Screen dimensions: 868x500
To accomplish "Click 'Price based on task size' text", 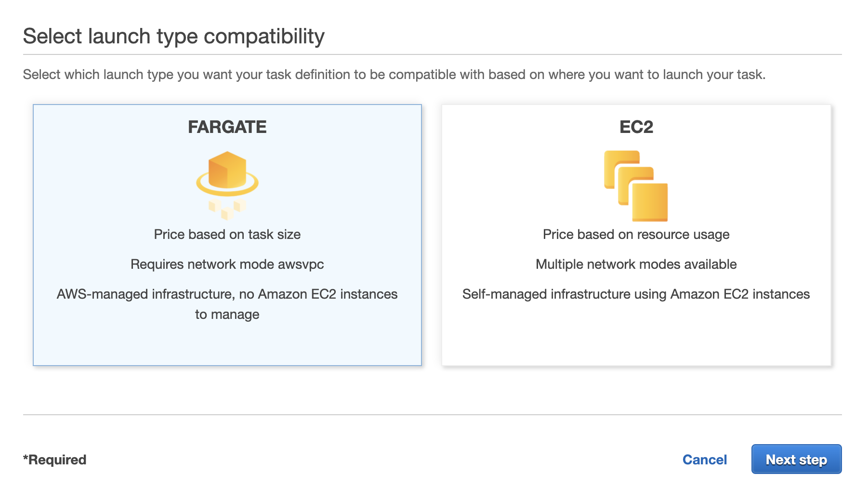I will (x=227, y=235).
